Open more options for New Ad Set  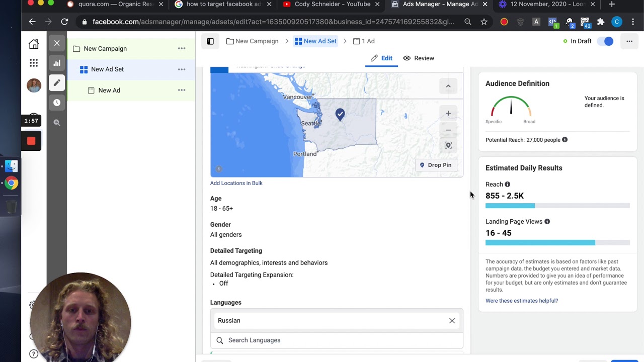pyautogui.click(x=182, y=69)
